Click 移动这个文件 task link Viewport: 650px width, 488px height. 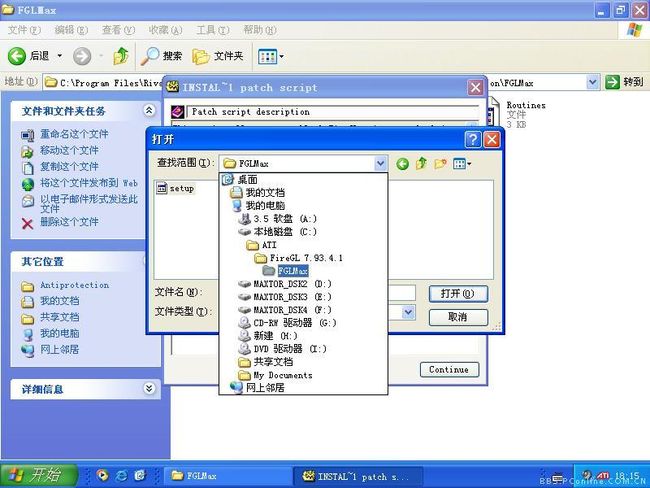69,151
